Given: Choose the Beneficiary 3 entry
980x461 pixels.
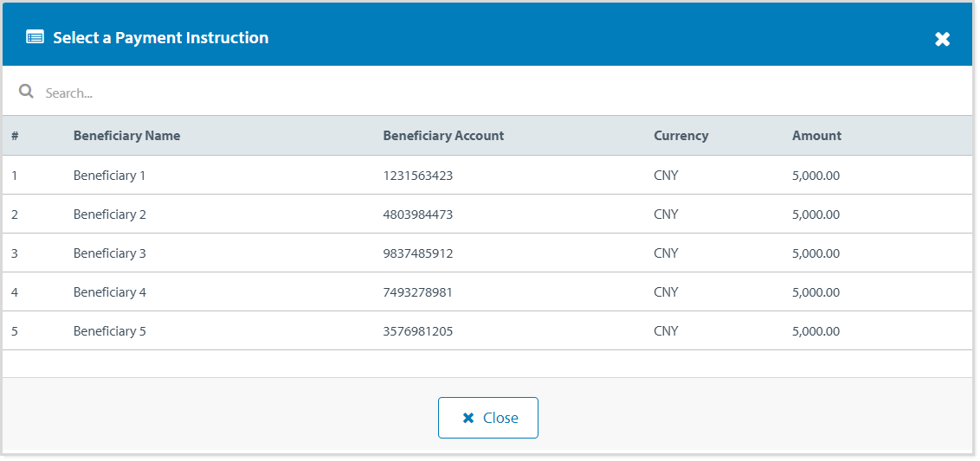Looking at the screenshot, I should point(110,253).
